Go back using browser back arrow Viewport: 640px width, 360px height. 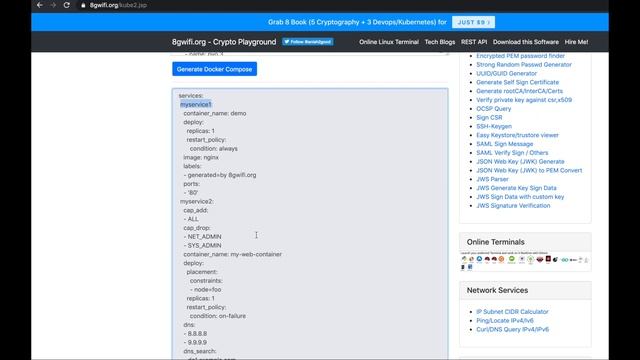[x=40, y=5]
